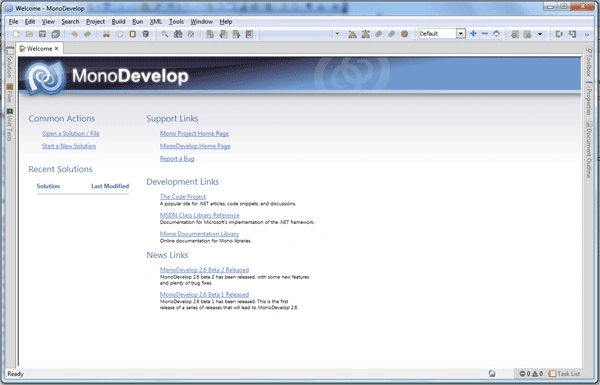Click the Open folder toolbar icon
Viewport: 600px width, 385px height.
click(x=29, y=34)
